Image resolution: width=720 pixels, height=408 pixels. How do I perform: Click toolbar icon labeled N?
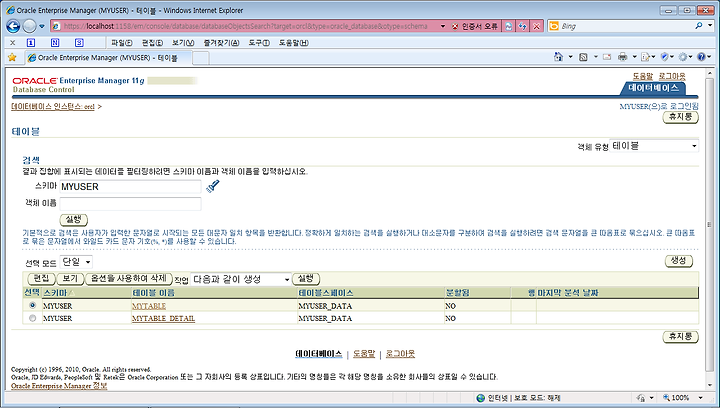click(55, 43)
